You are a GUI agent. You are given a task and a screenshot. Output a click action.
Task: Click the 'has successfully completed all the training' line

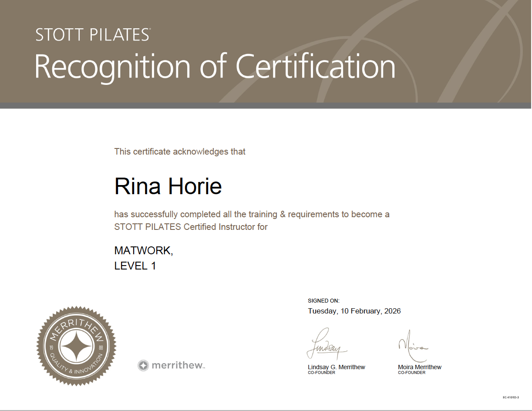click(x=252, y=214)
